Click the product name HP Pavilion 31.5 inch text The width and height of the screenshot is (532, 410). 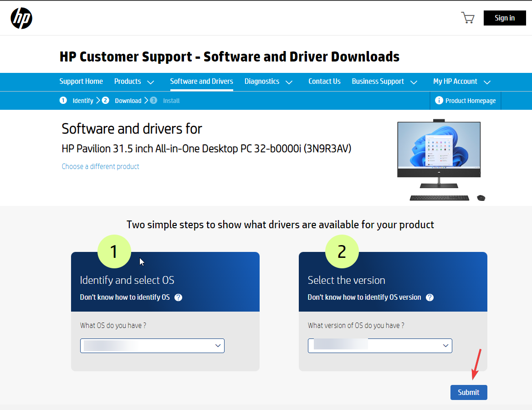tap(206, 149)
